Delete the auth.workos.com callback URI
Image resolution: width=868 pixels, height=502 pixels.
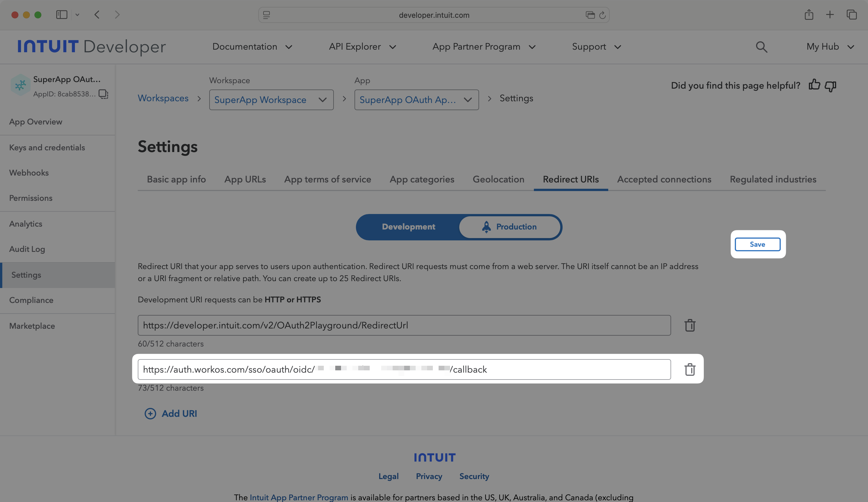pyautogui.click(x=690, y=369)
